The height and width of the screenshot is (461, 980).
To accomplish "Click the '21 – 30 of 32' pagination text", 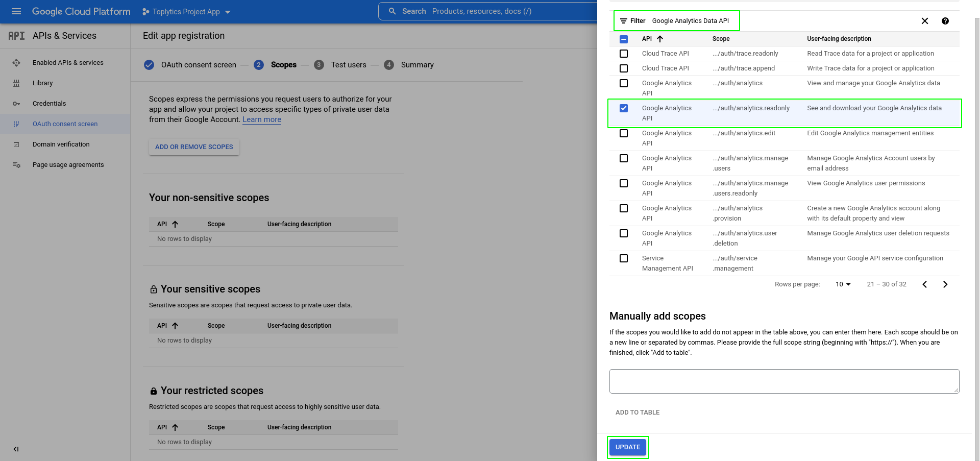I will [887, 284].
